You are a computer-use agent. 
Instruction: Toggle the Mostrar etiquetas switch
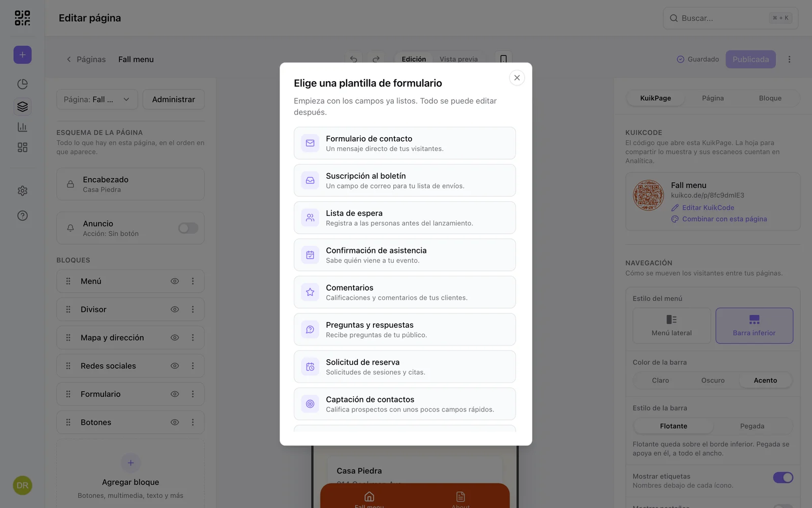(783, 478)
